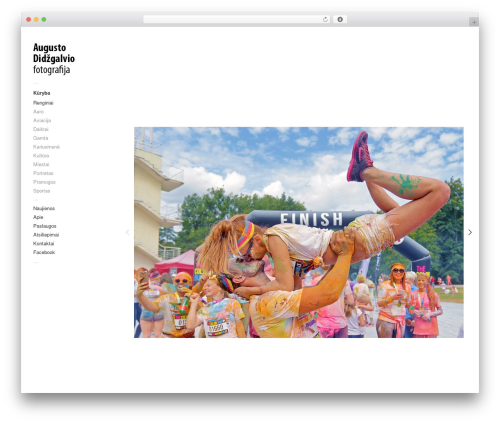The width and height of the screenshot is (500, 423).
Task: Open the browser's downloads button
Action: click(340, 20)
